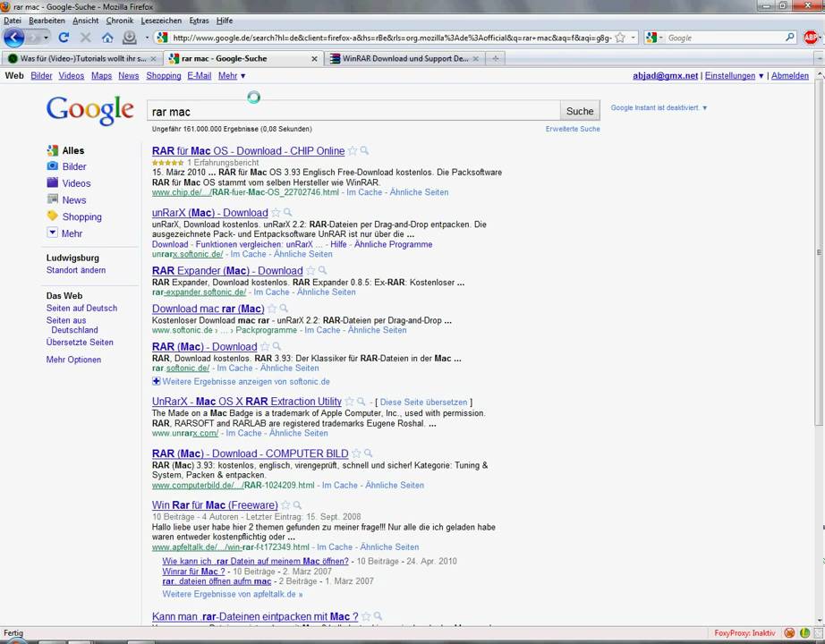
Task: Open a new tab with plus button
Action: pyautogui.click(x=495, y=58)
